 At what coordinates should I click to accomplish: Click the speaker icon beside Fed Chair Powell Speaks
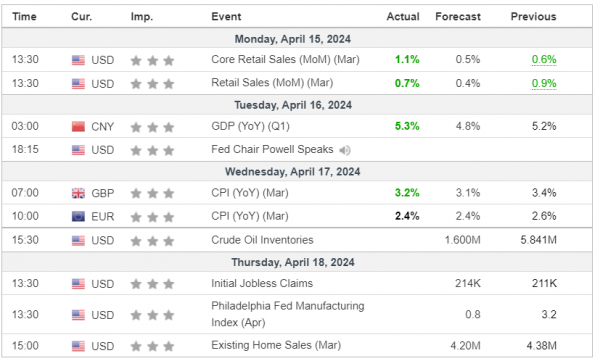(345, 150)
